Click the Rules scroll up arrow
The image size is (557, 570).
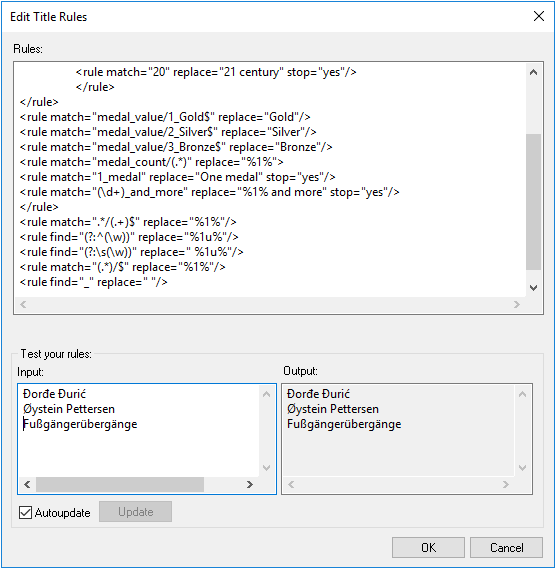pos(533,72)
